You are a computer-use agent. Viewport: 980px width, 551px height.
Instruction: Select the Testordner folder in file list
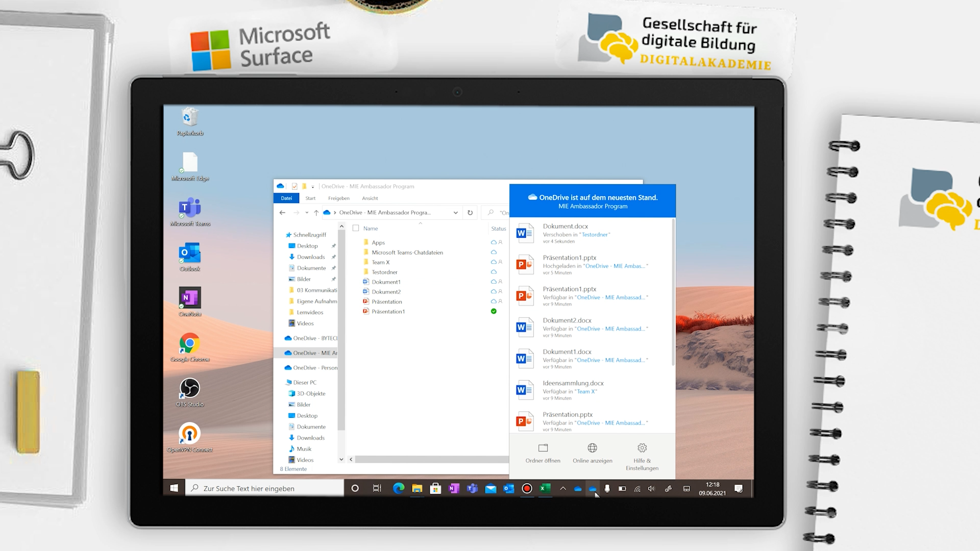coord(384,272)
